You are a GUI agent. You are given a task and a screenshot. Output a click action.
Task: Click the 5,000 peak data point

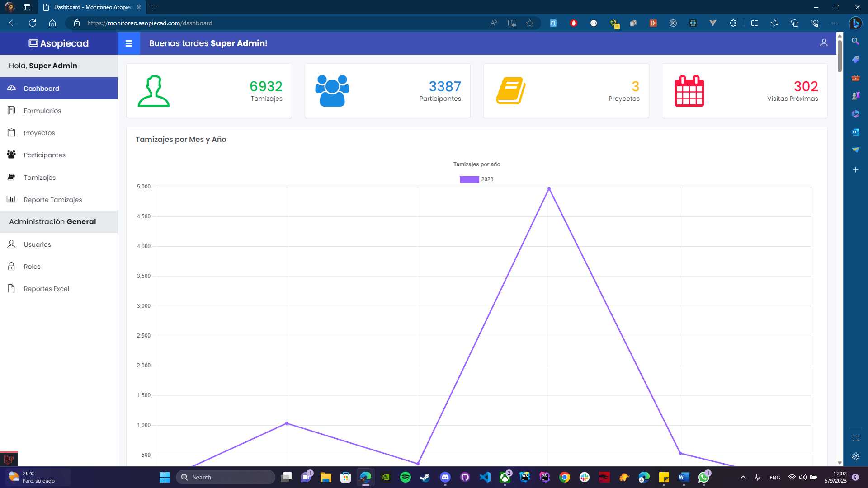click(549, 188)
